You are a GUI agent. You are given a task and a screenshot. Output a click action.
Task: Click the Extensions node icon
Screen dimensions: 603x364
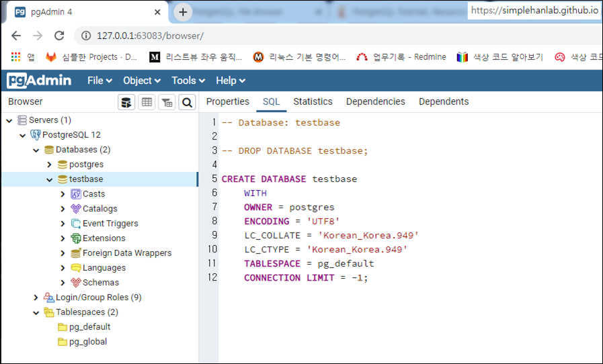tap(76, 238)
